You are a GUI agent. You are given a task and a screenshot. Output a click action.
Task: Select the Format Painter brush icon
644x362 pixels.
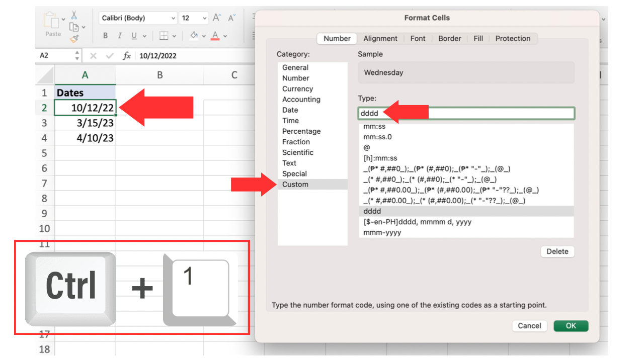point(74,38)
